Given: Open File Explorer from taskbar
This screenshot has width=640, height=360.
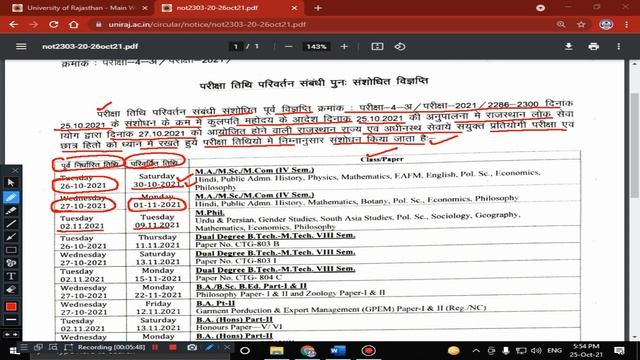Looking at the screenshot, I should tap(276, 351).
